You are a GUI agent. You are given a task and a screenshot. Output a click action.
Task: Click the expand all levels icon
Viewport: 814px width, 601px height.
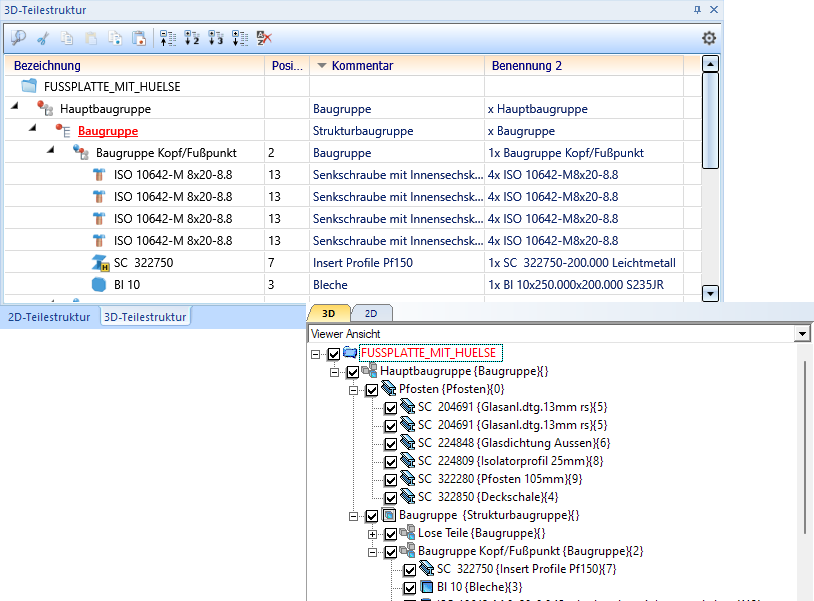(x=240, y=38)
